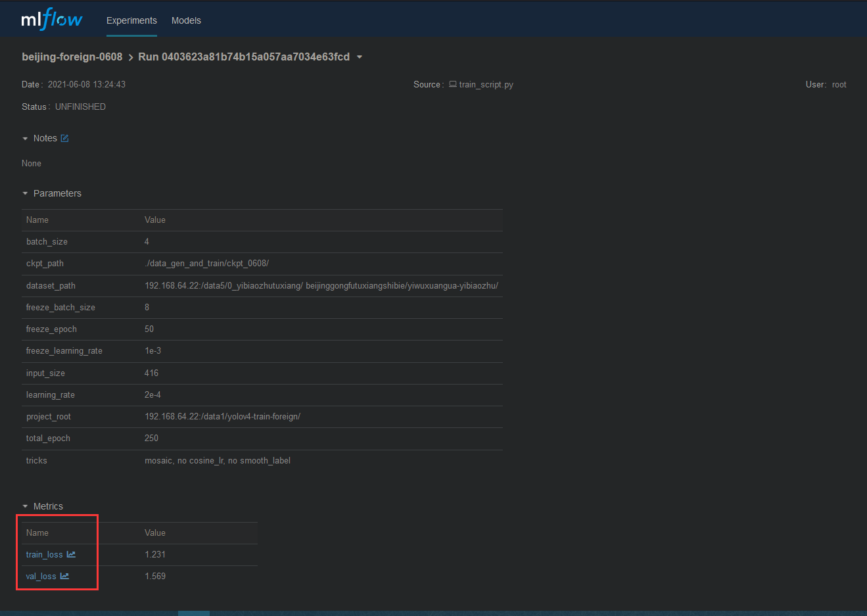Click the train_script.py source link
The width and height of the screenshot is (867, 616).
click(486, 84)
